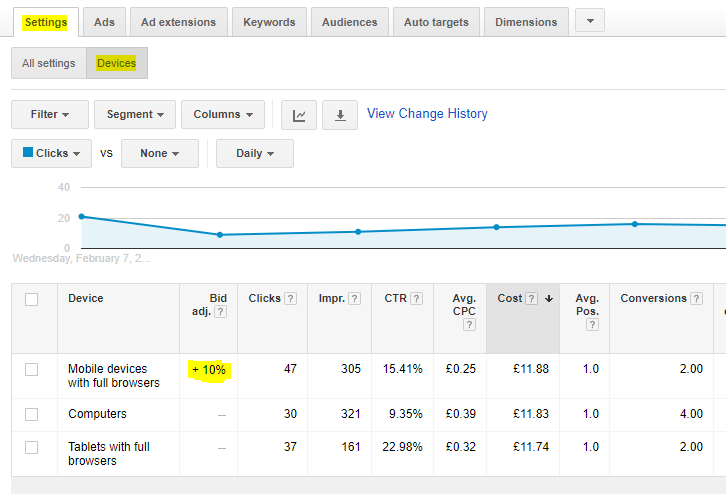
Task: Open the Filter dropdown
Action: 50,114
